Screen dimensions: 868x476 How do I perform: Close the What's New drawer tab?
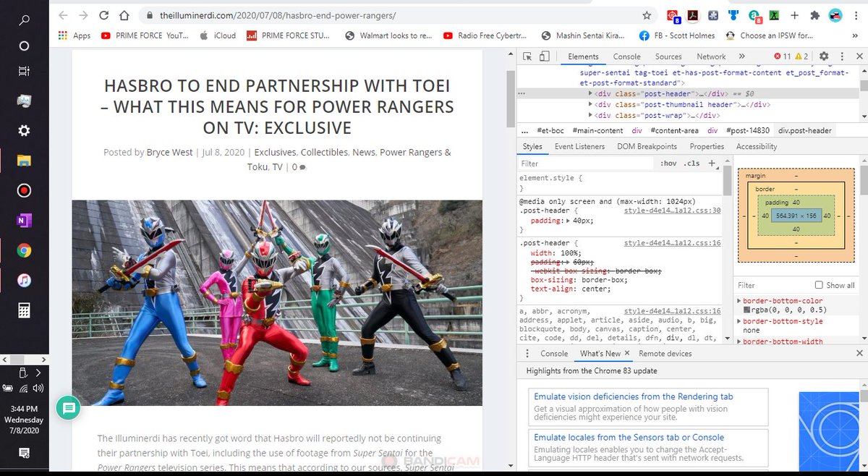click(626, 354)
